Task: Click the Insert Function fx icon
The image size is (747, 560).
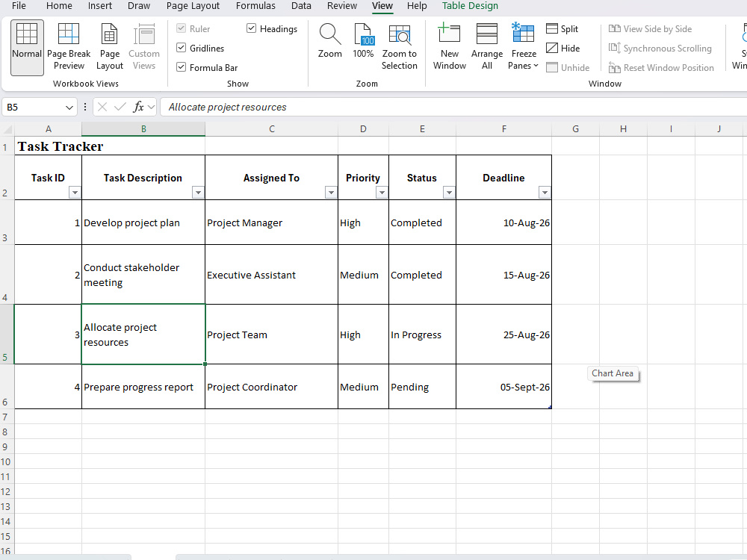Action: 138,107
